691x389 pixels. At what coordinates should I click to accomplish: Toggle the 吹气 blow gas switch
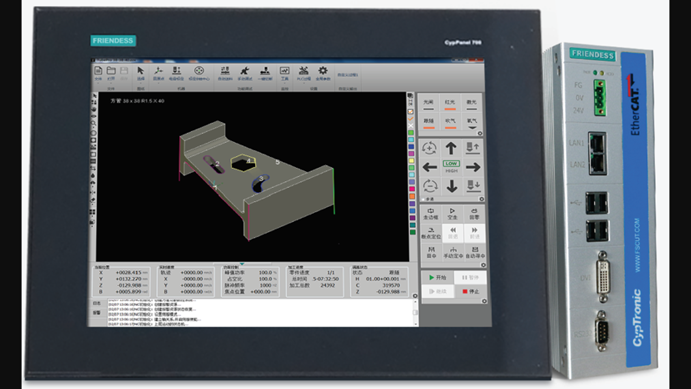click(x=450, y=123)
